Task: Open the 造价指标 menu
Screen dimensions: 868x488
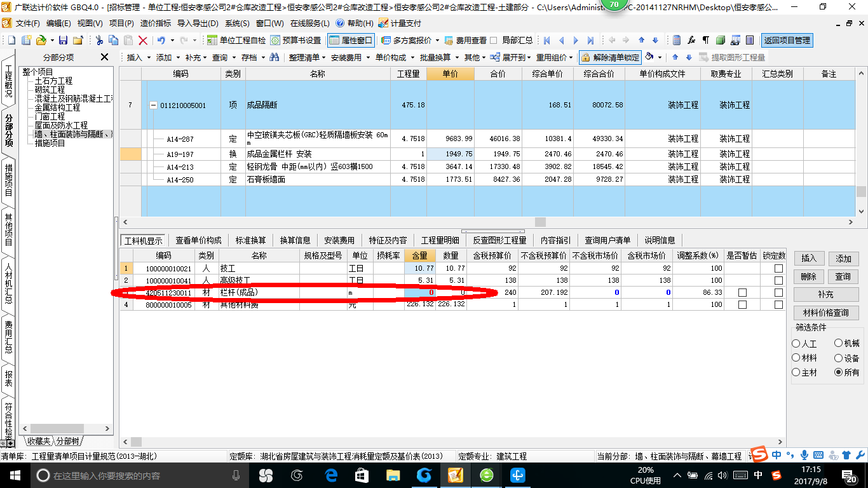Action: [155, 23]
